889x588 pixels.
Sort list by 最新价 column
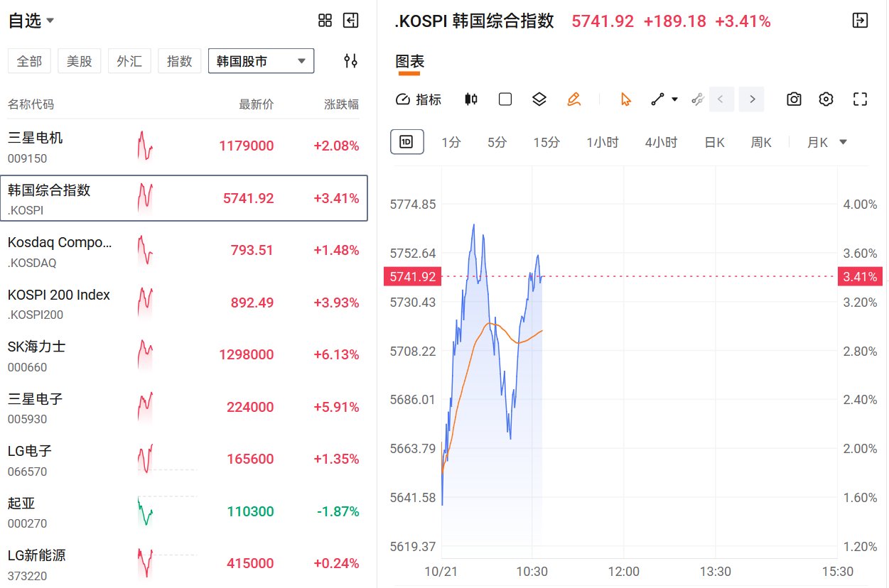point(256,104)
